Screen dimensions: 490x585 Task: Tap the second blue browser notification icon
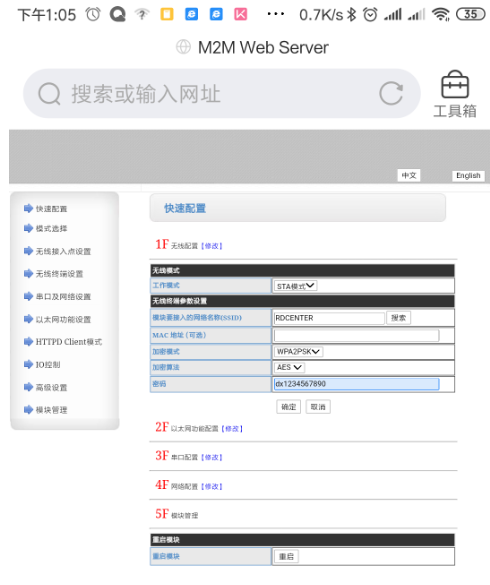pos(216,14)
